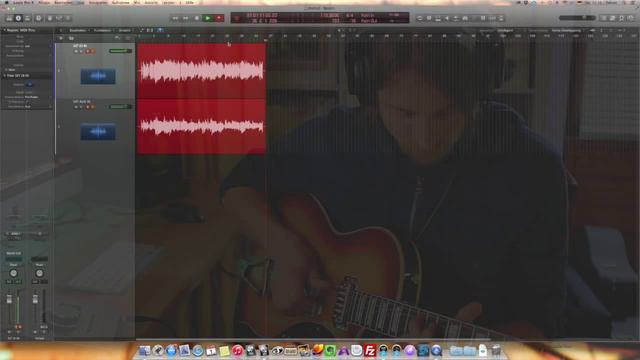The height and width of the screenshot is (360, 640).
Task: Start playback with the green play button
Action: tap(208, 18)
